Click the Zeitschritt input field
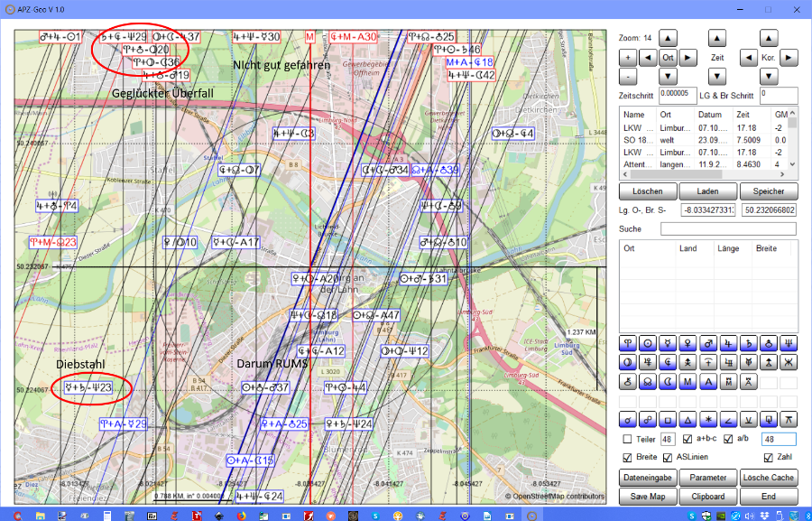This screenshot has width=812, height=521. click(x=678, y=96)
